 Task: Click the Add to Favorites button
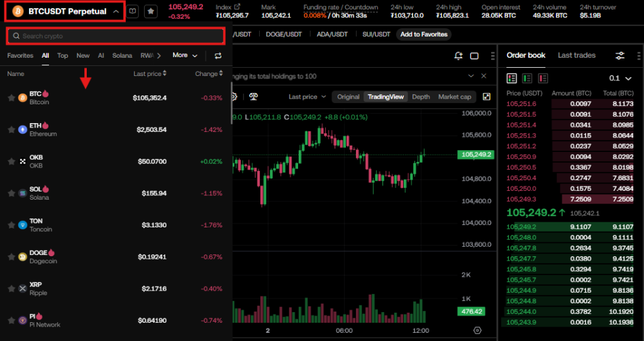pos(424,35)
